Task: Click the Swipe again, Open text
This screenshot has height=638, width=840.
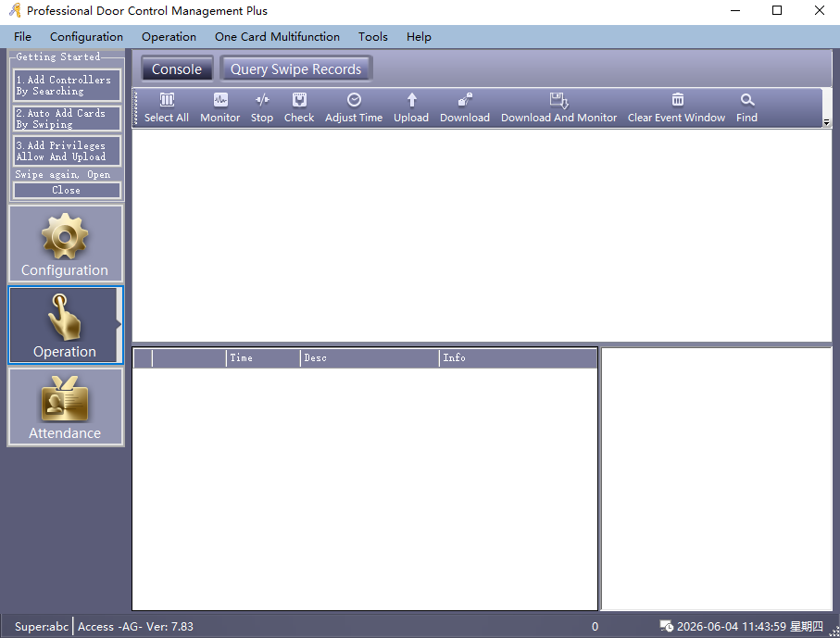Action: tap(63, 175)
